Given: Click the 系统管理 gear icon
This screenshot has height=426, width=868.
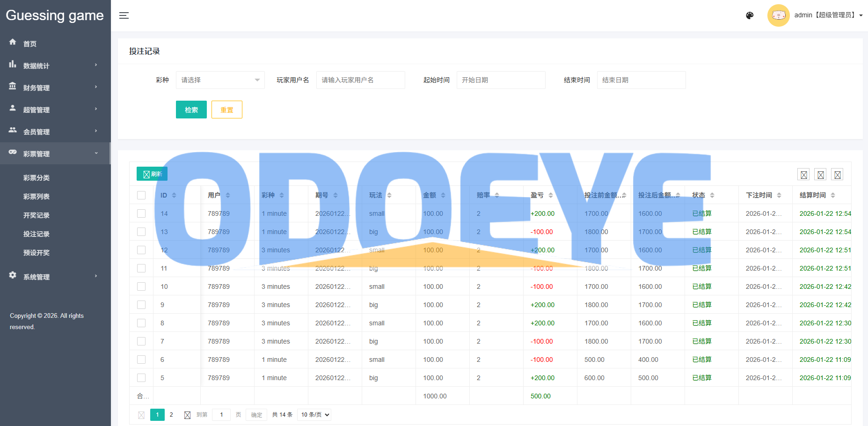Looking at the screenshot, I should coord(13,276).
